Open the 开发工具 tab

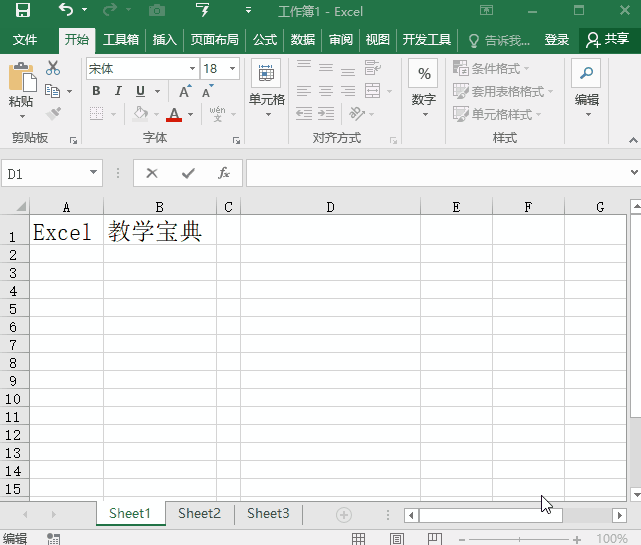427,40
